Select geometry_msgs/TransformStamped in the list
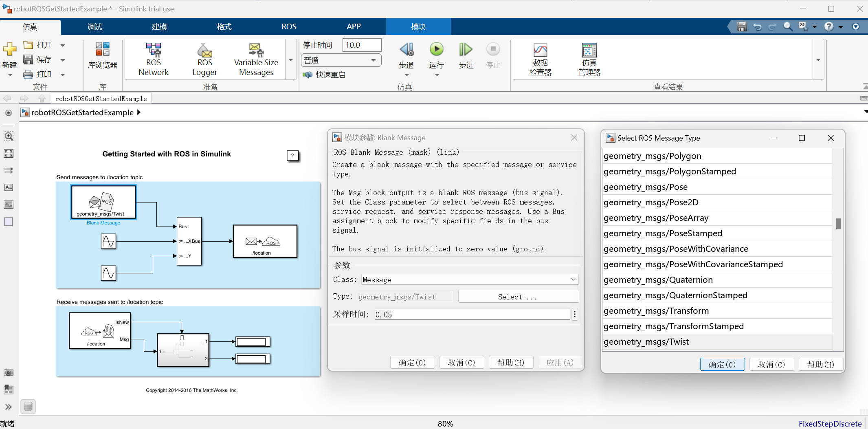The image size is (868, 429). click(717, 326)
